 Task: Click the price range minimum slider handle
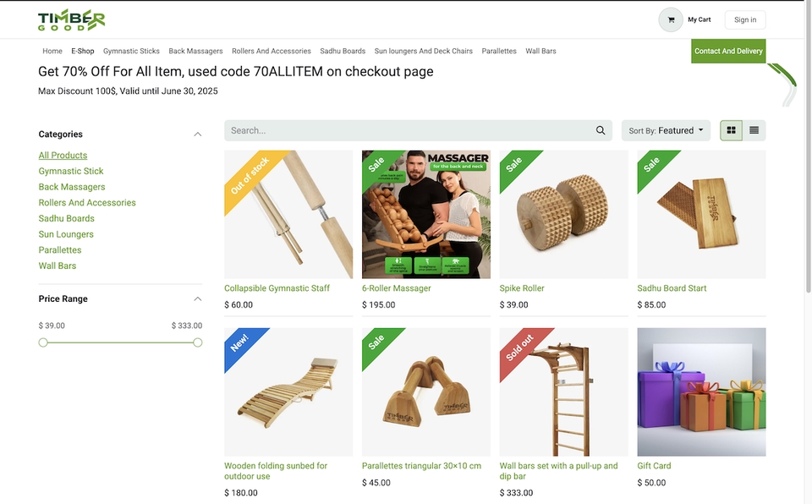point(43,342)
